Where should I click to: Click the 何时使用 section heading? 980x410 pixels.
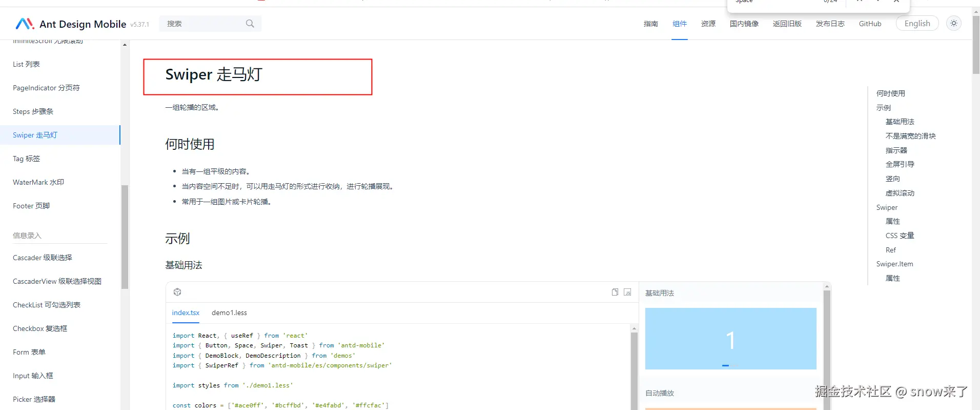[x=190, y=144]
